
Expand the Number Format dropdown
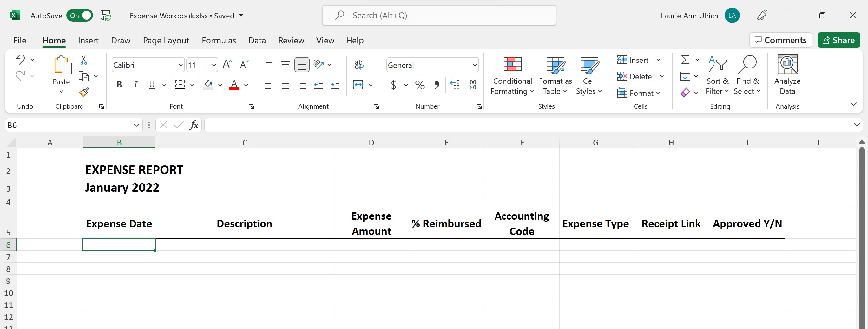click(475, 65)
